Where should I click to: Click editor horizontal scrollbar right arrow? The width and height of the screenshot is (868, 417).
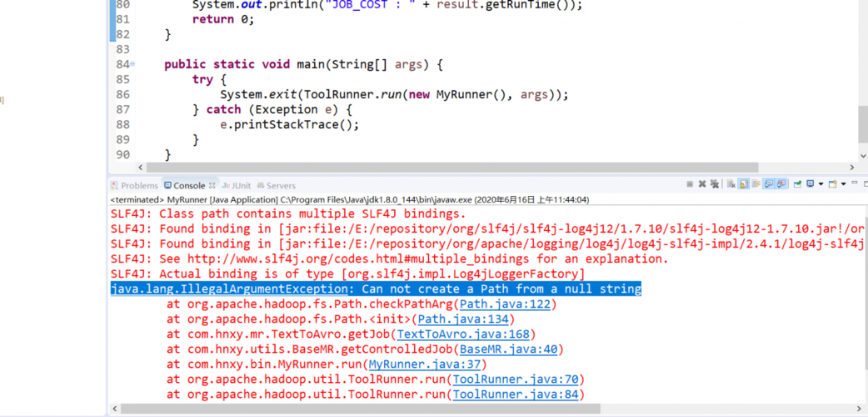(x=852, y=168)
